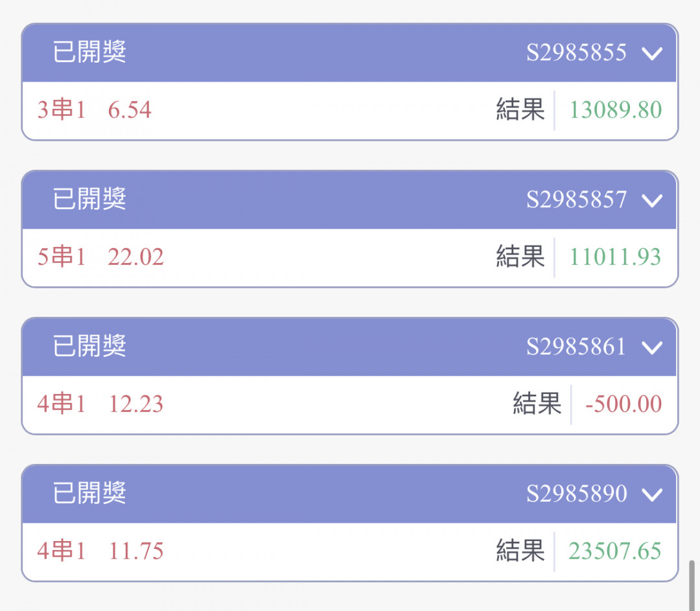Select the 4串1 12.23 parlay row
700x611 pixels.
[x=350, y=404]
